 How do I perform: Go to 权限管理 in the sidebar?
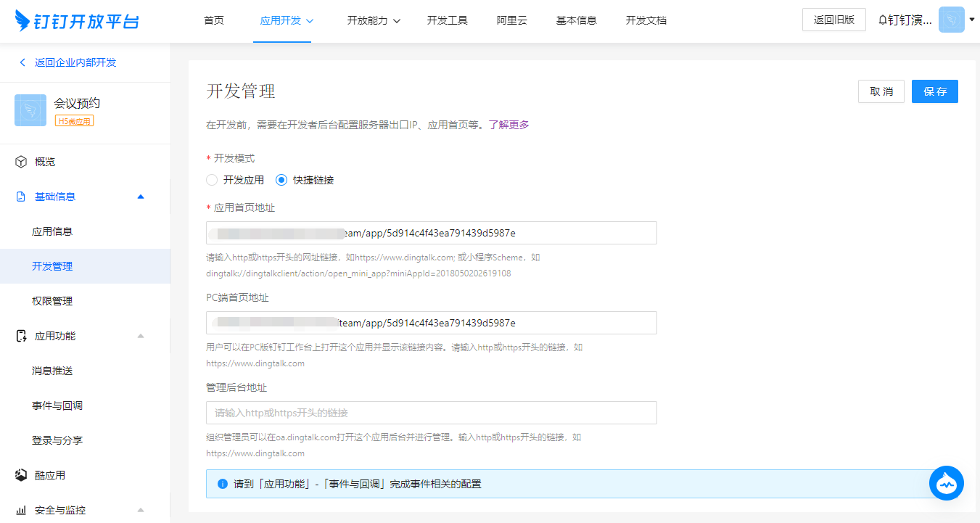click(52, 301)
